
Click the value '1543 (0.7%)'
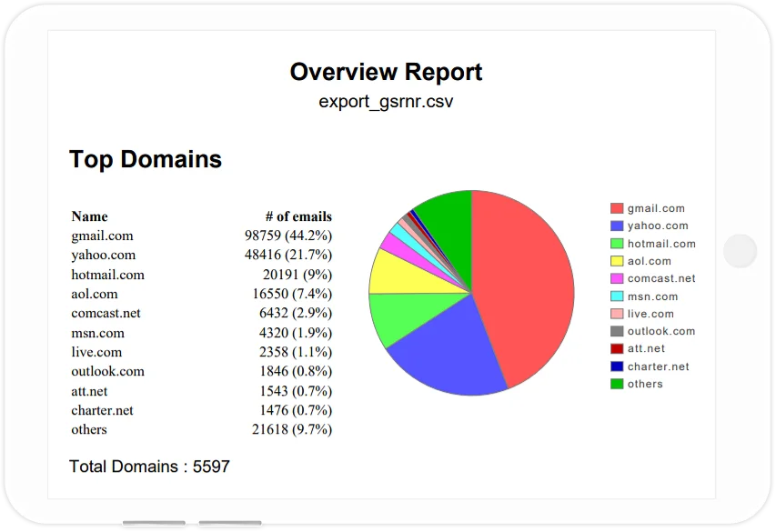(296, 391)
